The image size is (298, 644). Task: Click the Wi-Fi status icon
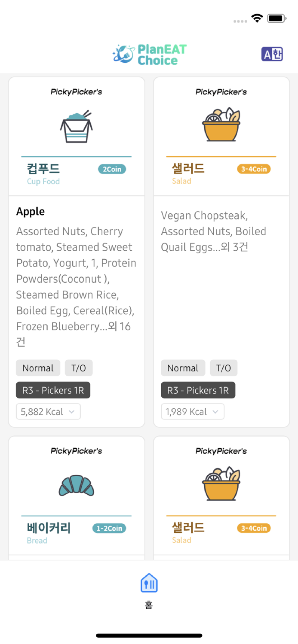[257, 18]
